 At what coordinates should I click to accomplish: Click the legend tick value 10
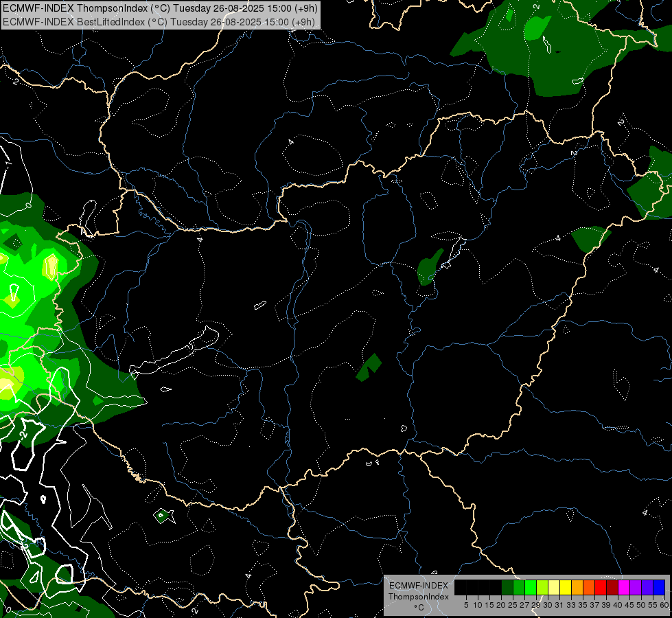click(478, 605)
